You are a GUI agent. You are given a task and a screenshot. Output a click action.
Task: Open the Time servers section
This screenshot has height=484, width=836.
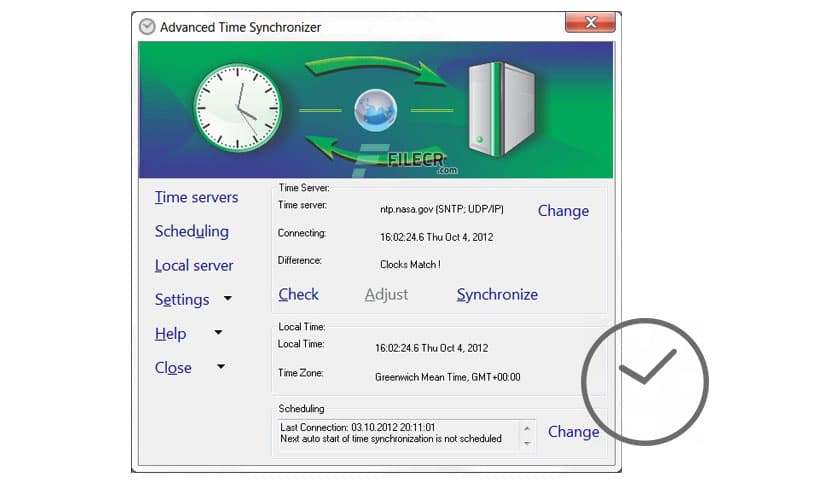pyautogui.click(x=196, y=198)
